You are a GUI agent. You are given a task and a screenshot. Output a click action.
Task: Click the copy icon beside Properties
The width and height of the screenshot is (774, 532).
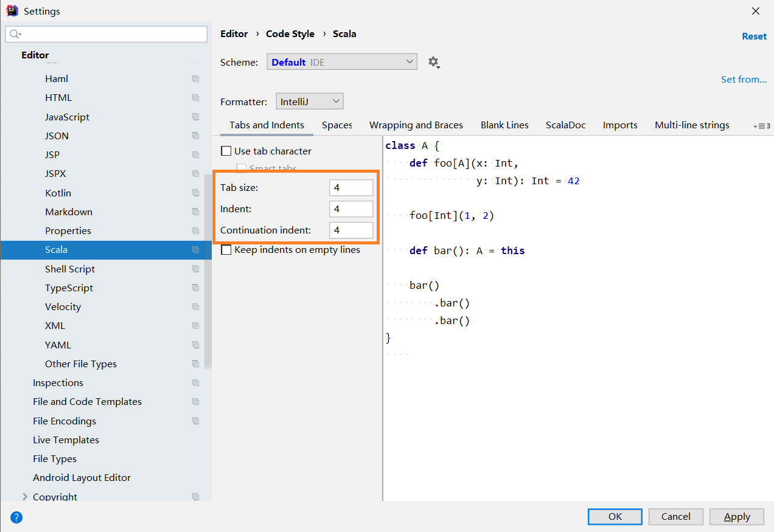coord(195,231)
